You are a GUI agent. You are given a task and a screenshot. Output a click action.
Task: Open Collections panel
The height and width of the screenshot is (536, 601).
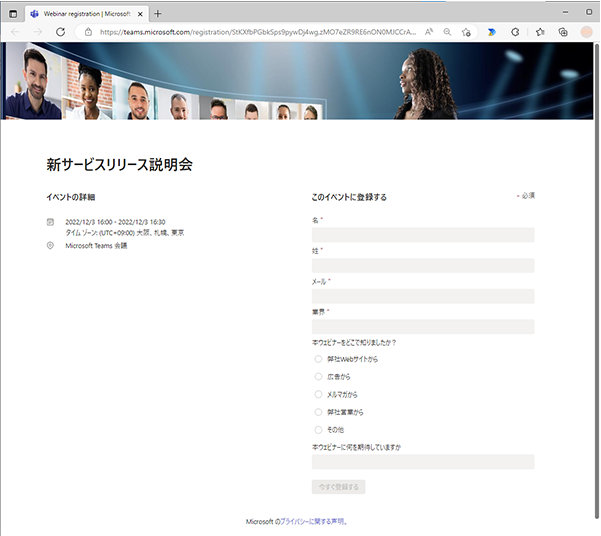563,32
